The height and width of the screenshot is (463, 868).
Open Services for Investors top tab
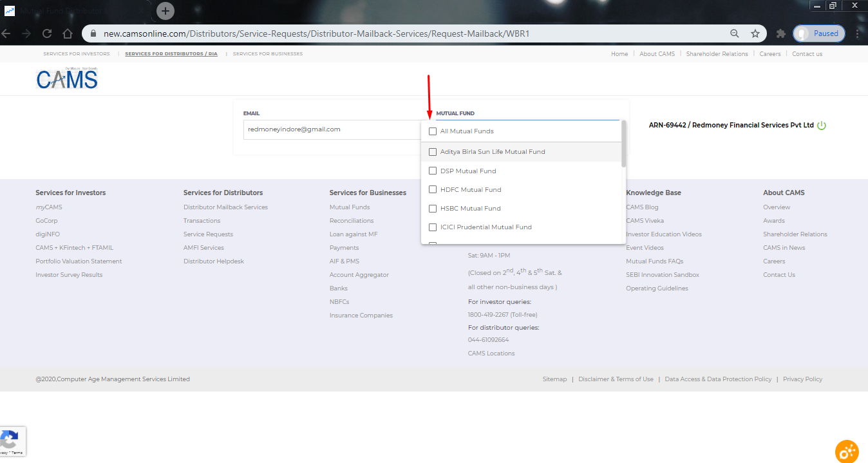[77, 54]
